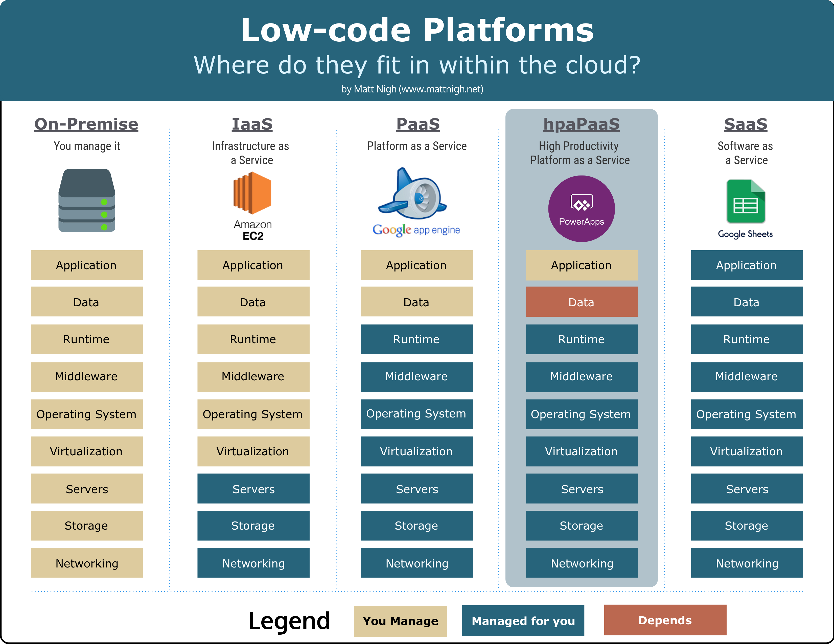Open the On-Premise heading
The image size is (834, 644).
[86, 124]
